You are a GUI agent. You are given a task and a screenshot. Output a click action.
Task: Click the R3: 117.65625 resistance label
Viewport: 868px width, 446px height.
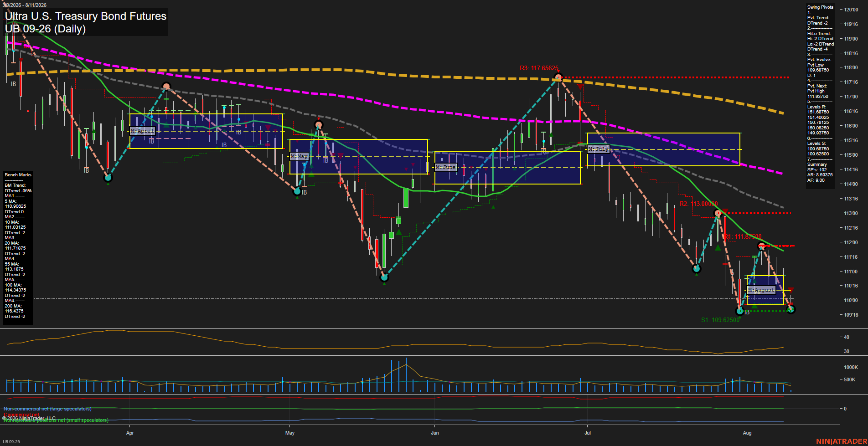tap(539, 68)
